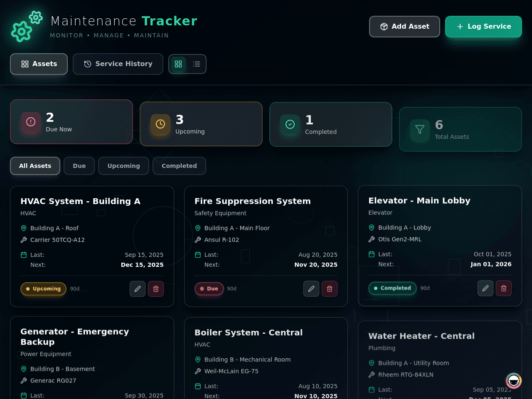Click wrench icon beside Otis Gen2-MRL
532x399 pixels.
click(372, 239)
